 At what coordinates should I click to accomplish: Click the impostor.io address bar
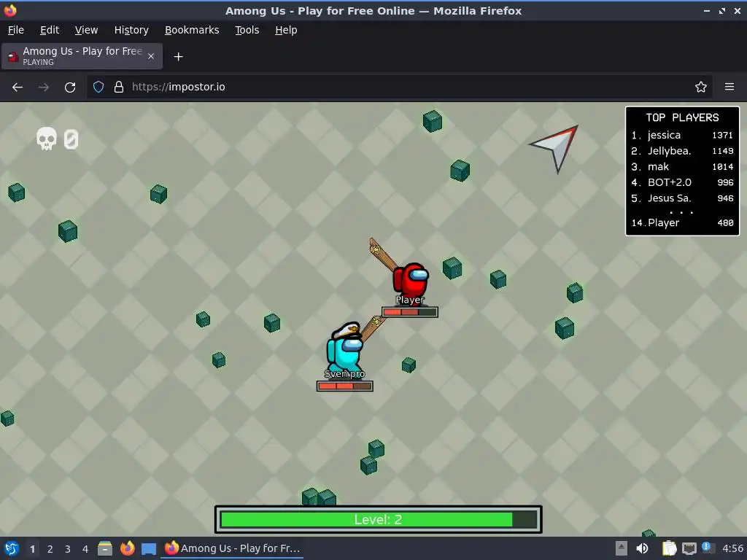tap(399, 87)
